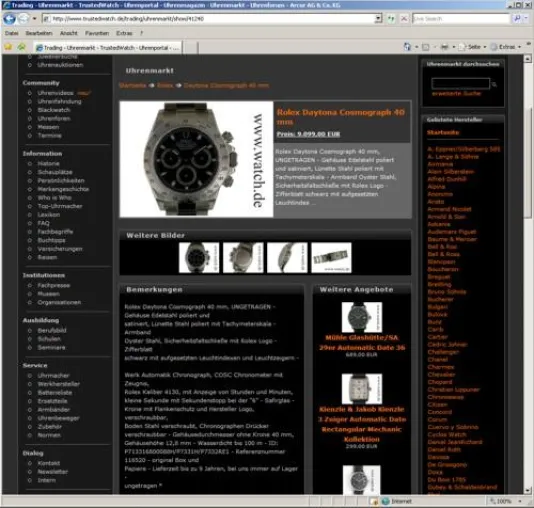This screenshot has height=508, width=534.
Task: Open Blackwatch in the left sidebar
Action: [54, 110]
